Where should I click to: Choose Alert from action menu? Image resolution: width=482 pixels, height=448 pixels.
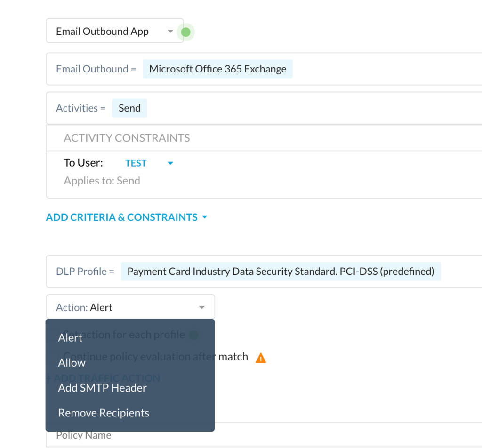tap(130, 338)
